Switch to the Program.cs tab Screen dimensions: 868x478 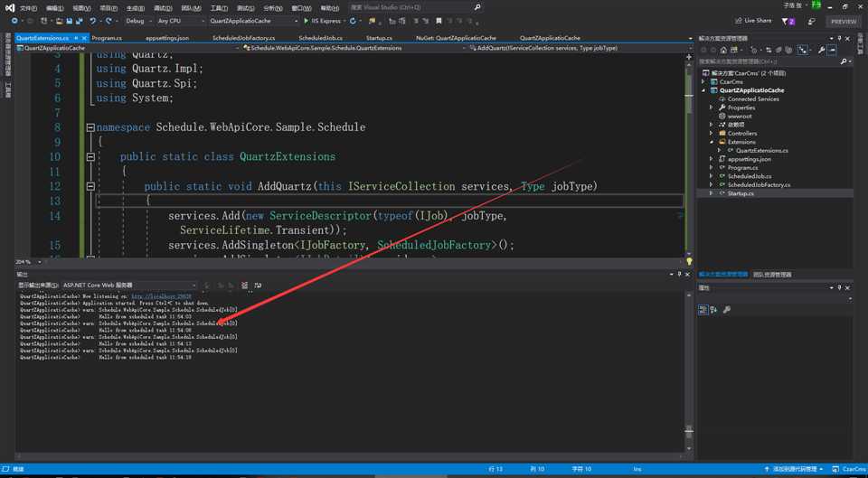coord(107,38)
